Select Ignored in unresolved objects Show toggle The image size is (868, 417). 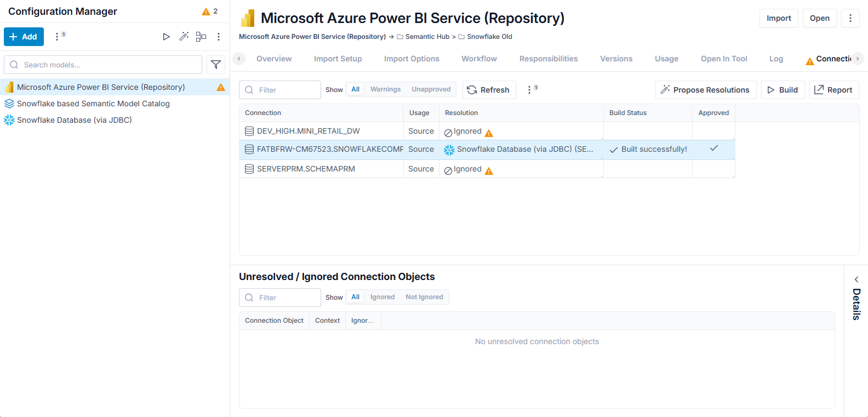pyautogui.click(x=382, y=297)
